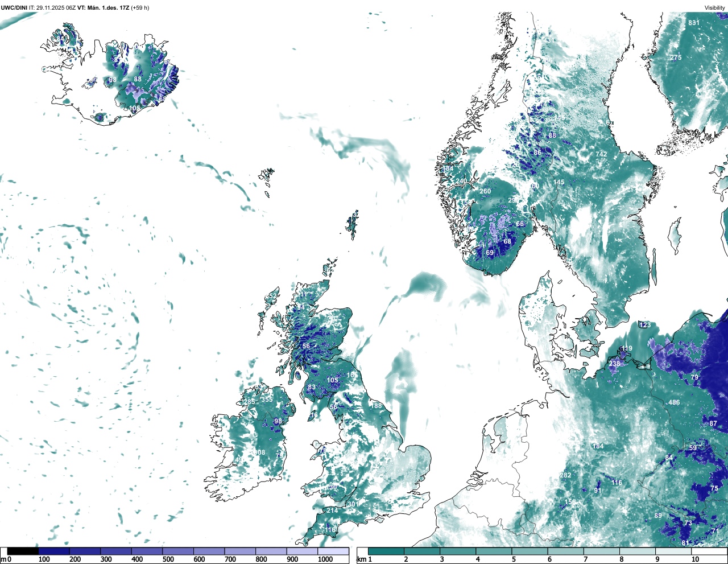Viewport: 728px width, 564px height.
Task: Click the 'Mán. 1.des. 17Z' valid time
Action: pos(107,8)
